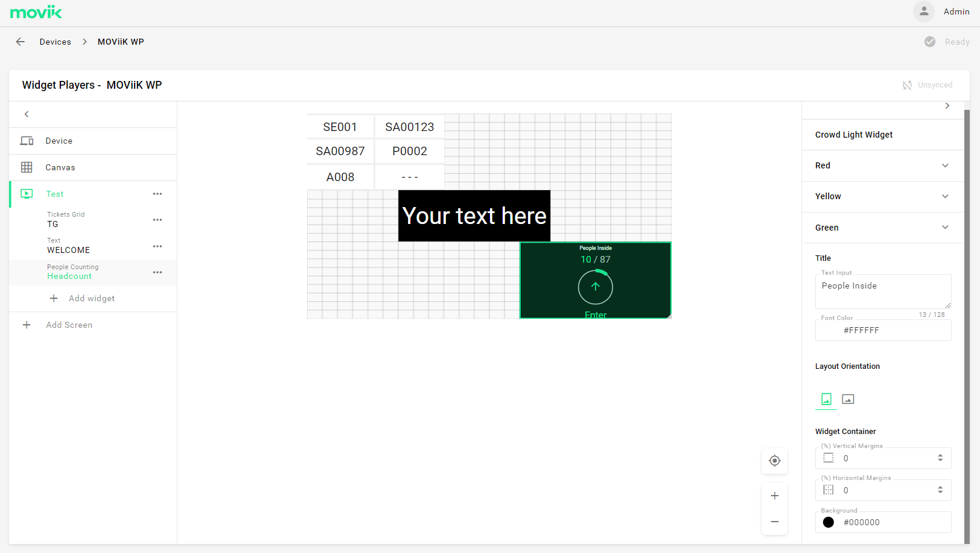Collapse the right properties panel chevron

click(x=947, y=106)
